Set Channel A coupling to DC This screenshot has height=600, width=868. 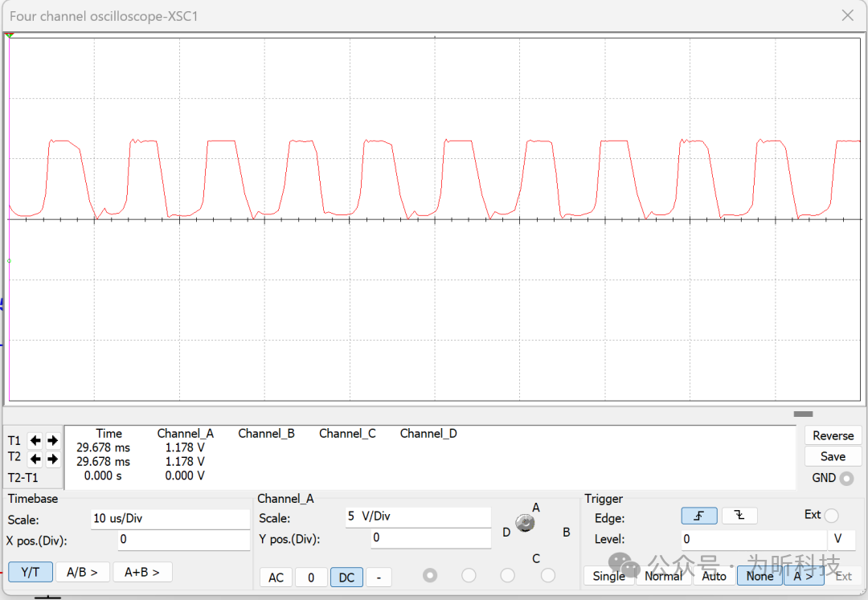pyautogui.click(x=346, y=578)
